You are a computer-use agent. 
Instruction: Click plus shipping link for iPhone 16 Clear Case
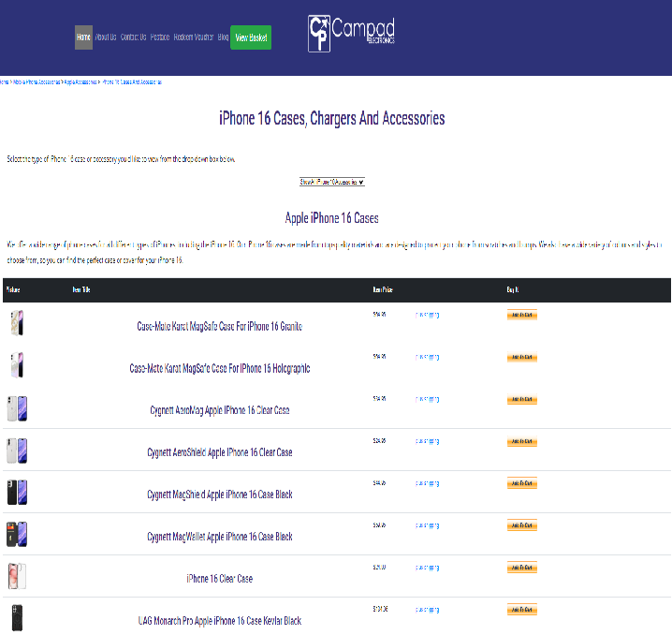coord(428,568)
